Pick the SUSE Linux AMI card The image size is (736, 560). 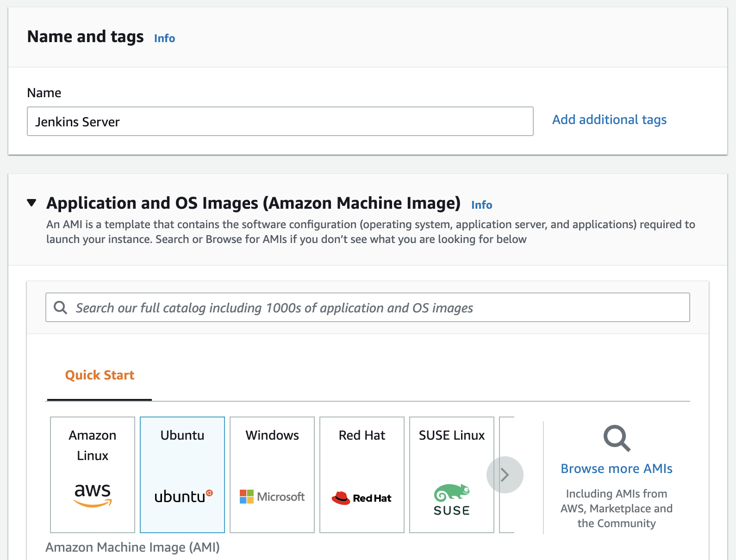click(x=452, y=475)
